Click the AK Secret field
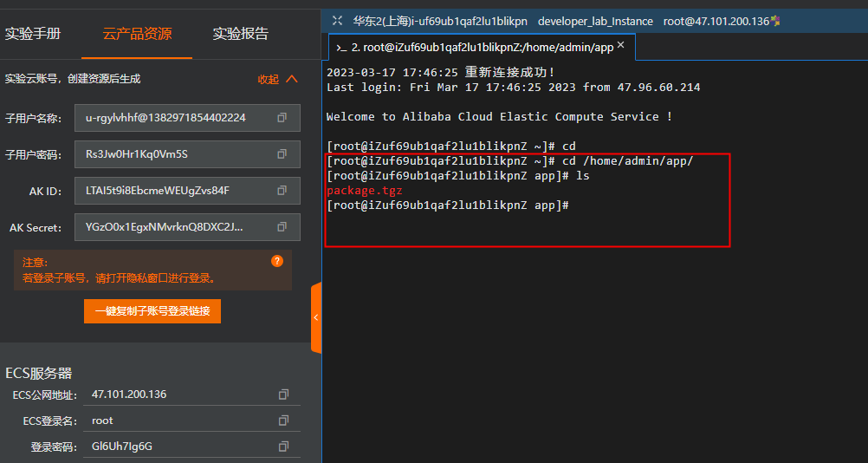868x463 pixels. coord(187,228)
